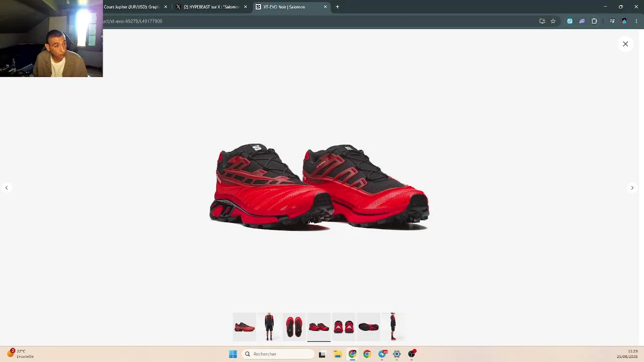Minimize the Chrome window
644x362 pixels.
[605, 7]
